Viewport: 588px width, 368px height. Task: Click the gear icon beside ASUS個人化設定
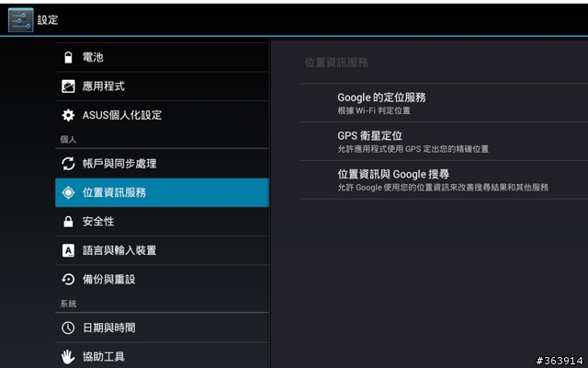68,115
